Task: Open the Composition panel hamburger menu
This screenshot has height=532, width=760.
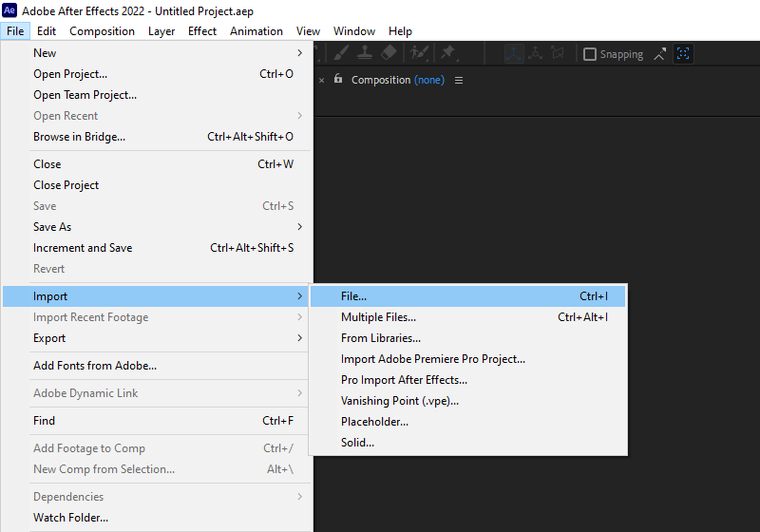Action: [459, 80]
